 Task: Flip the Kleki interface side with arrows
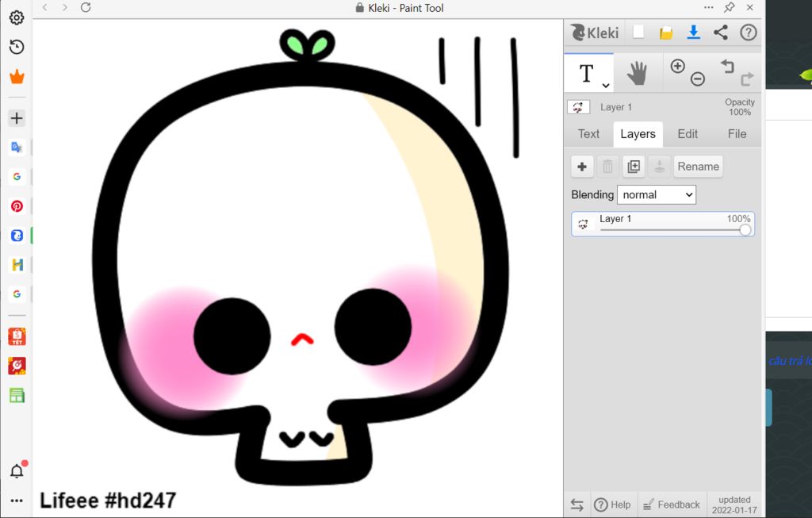click(x=577, y=505)
